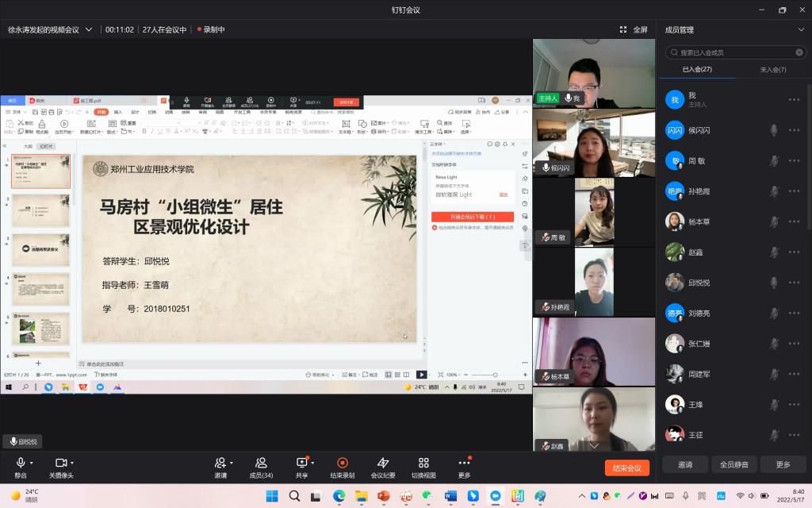Click the 共享 screen share icon
This screenshot has width=812, height=508.
301,463
